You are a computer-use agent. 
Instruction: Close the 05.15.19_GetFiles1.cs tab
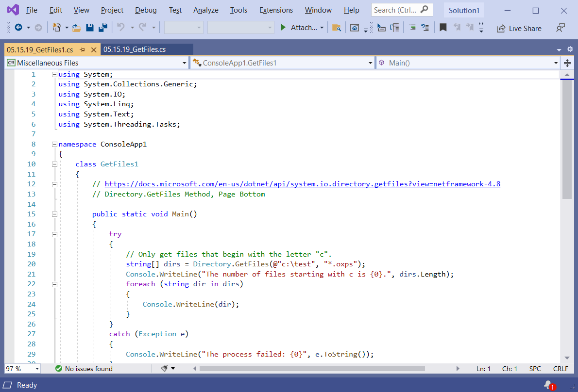point(94,49)
